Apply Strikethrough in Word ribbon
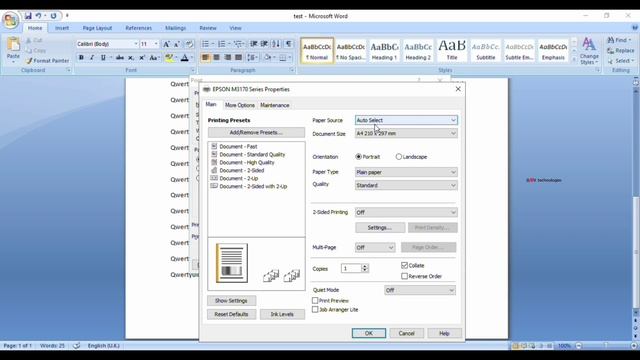 coord(120,58)
